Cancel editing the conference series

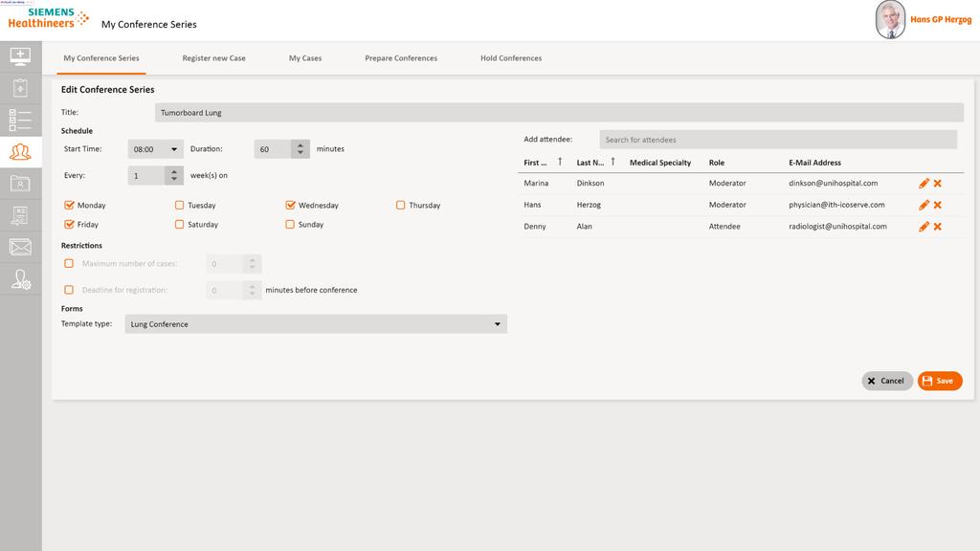click(x=886, y=380)
